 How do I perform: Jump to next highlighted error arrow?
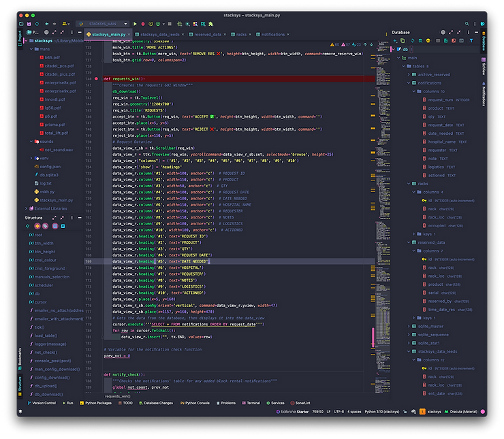(x=372, y=45)
